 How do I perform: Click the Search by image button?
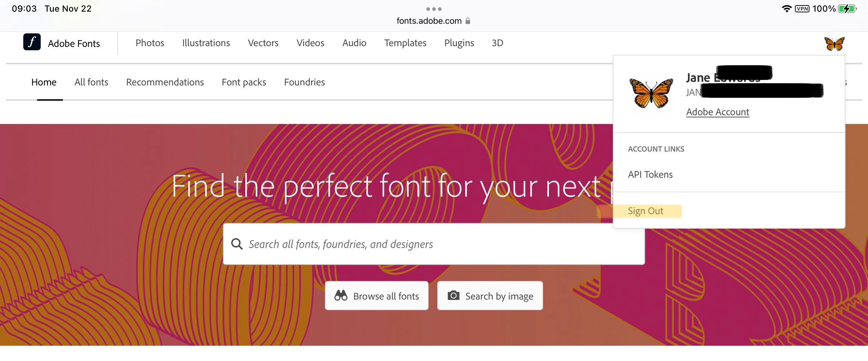pos(490,296)
